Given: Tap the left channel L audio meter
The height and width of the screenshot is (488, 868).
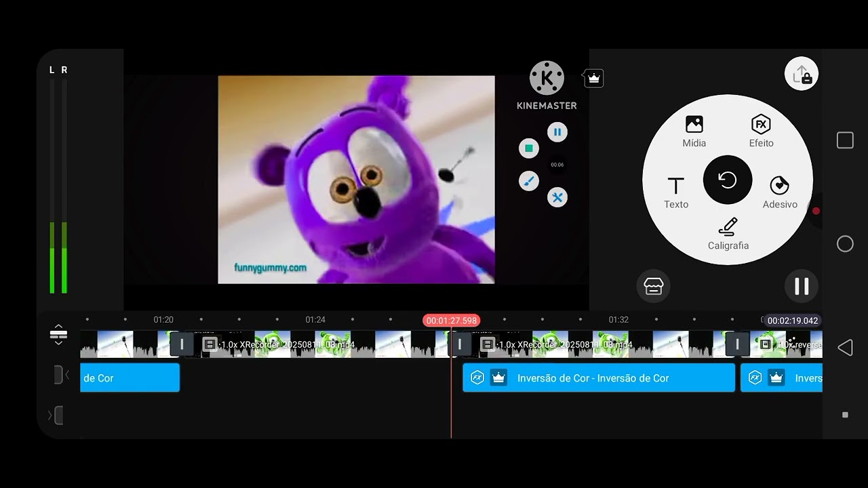Looking at the screenshot, I should (52, 186).
